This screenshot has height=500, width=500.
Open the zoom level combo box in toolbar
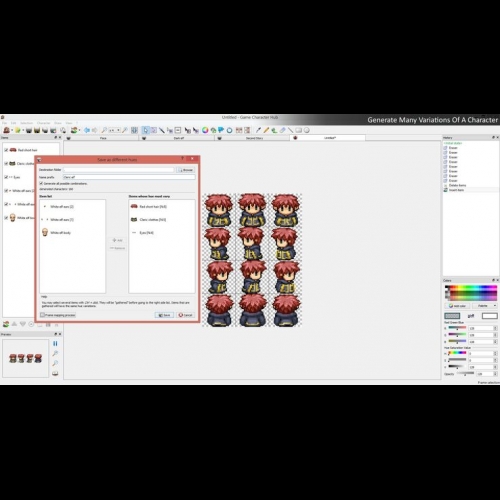[114, 130]
